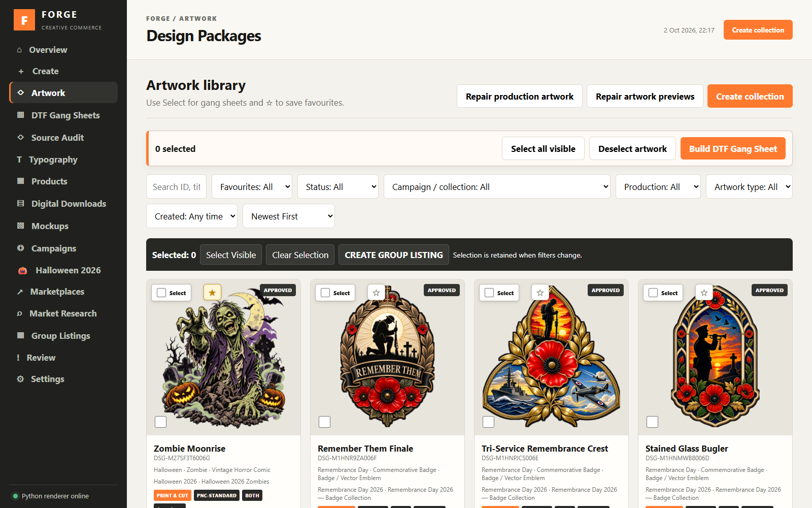Image resolution: width=812 pixels, height=508 pixels.
Task: Click the Campaigns icon in sidebar
Action: click(21, 248)
